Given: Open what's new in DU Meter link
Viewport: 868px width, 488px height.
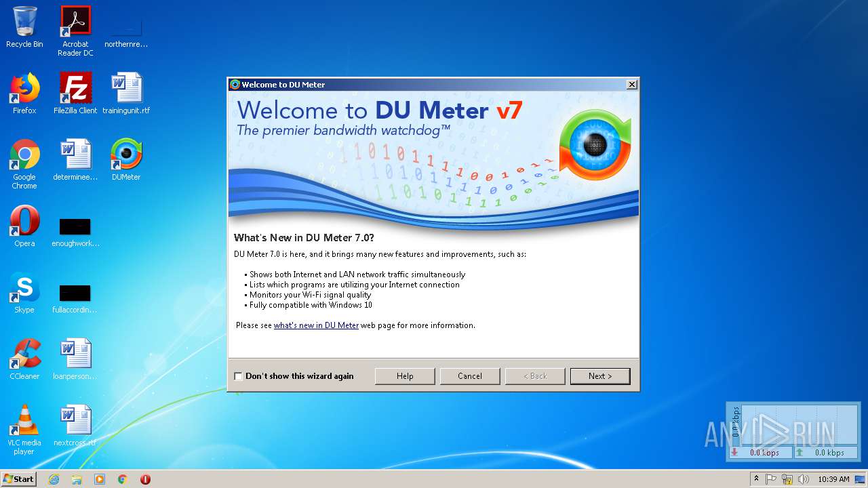Looking at the screenshot, I should (316, 325).
